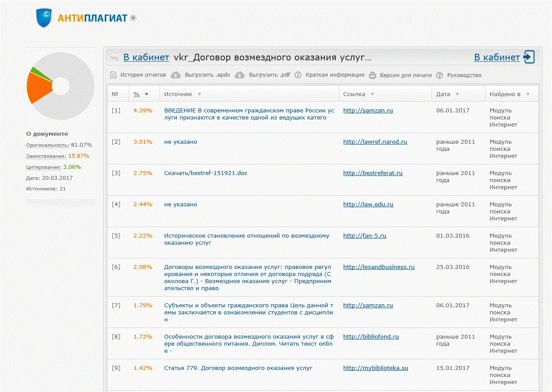Follow the http://bibliofond.ru source link

click(x=371, y=337)
